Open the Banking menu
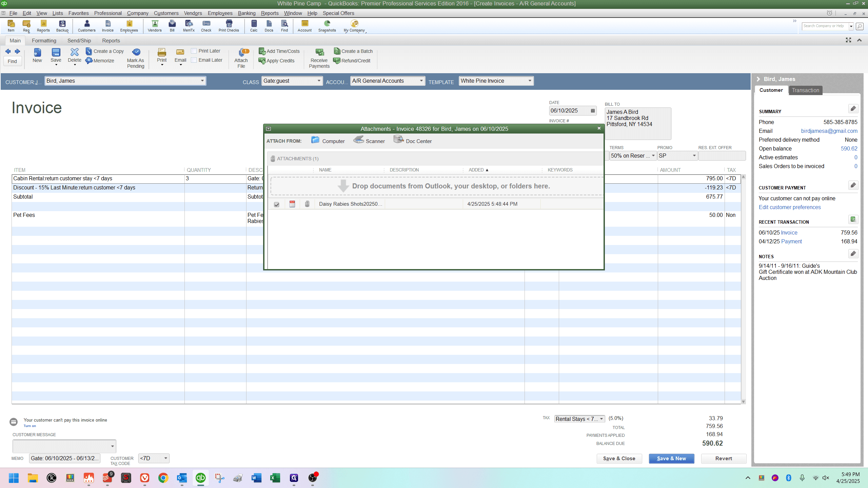 click(x=246, y=13)
